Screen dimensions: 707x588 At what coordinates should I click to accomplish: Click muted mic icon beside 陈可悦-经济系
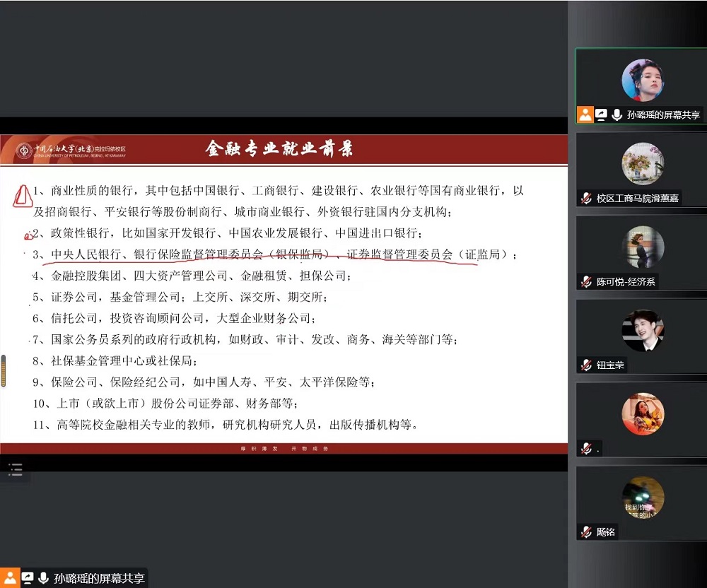tap(586, 281)
